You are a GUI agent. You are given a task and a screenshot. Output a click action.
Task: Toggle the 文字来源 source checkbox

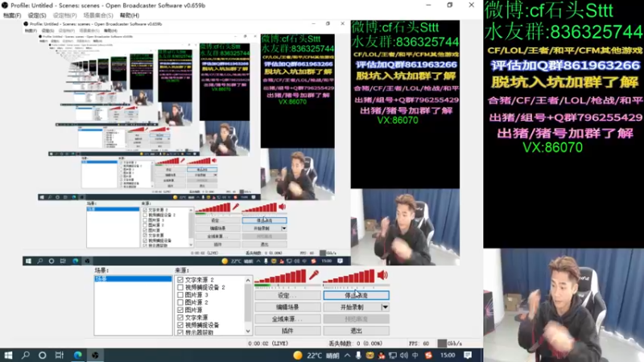click(x=180, y=317)
